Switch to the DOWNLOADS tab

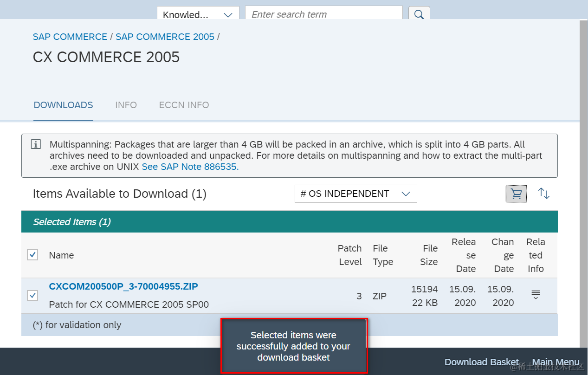(x=64, y=105)
